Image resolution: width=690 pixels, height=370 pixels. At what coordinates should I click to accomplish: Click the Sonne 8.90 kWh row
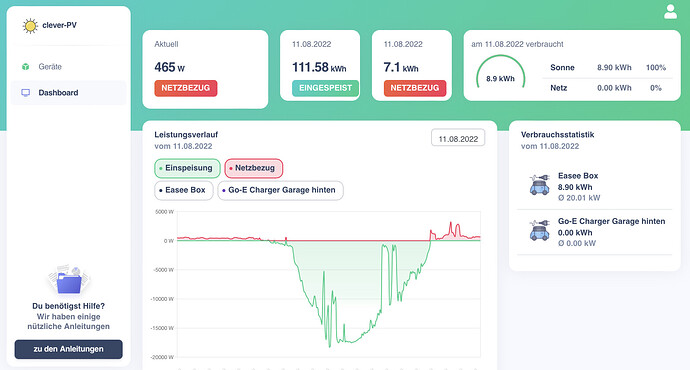click(x=608, y=68)
